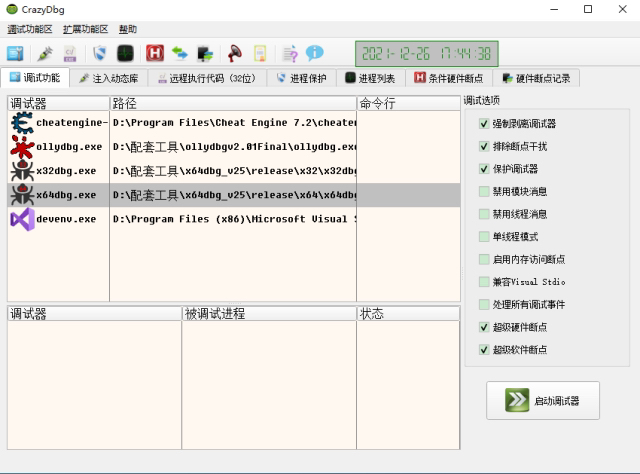
Task: Open the green heartbeat process list icon
Action: (125, 53)
